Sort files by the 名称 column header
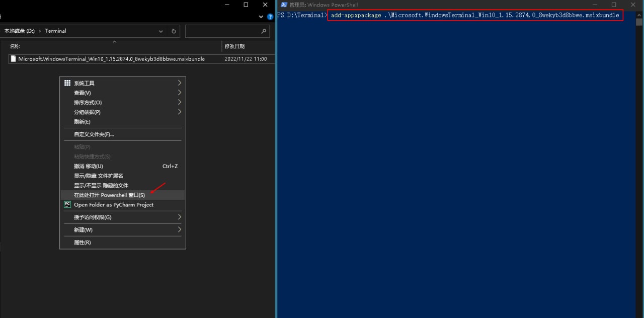Screen dimensions: 644x318 point(15,46)
